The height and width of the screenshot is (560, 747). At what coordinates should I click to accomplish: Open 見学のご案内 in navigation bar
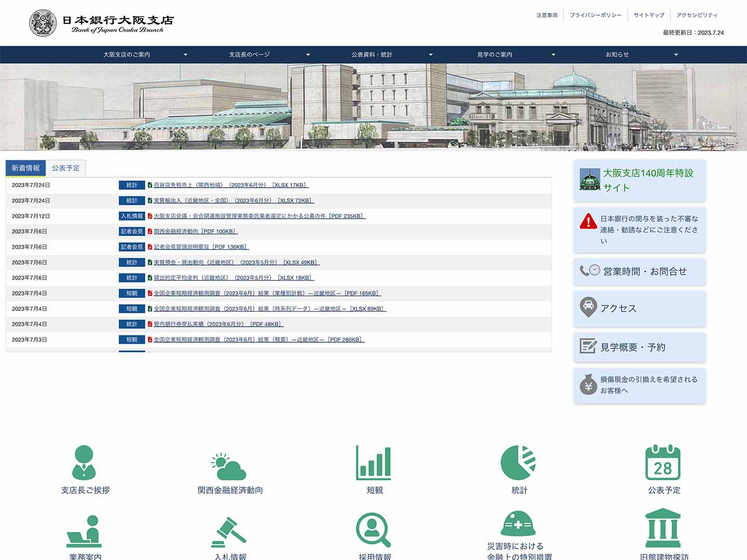(494, 54)
